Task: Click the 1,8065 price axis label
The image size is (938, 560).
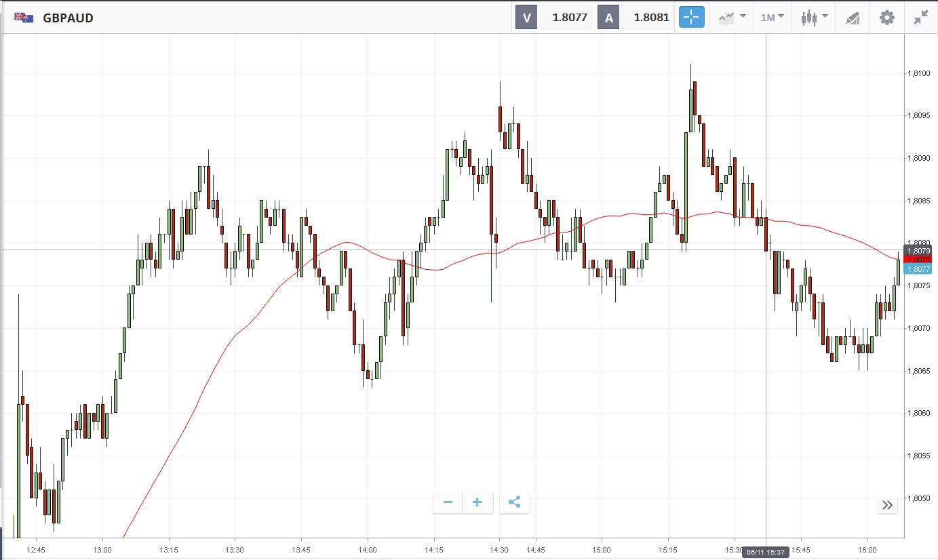Action: (919, 371)
